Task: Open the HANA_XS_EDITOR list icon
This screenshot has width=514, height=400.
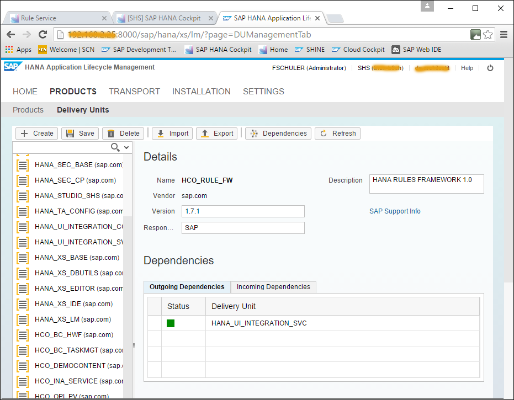Action: 23,289
